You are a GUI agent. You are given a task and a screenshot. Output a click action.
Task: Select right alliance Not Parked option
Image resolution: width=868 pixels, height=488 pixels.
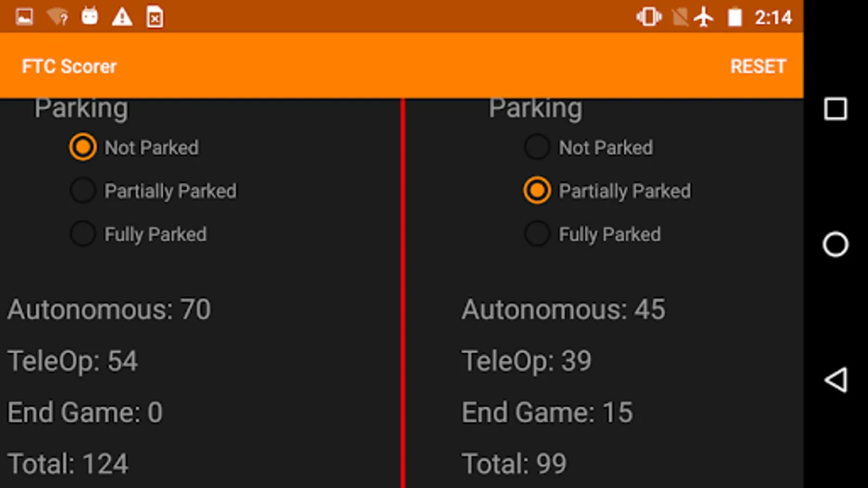tap(537, 147)
